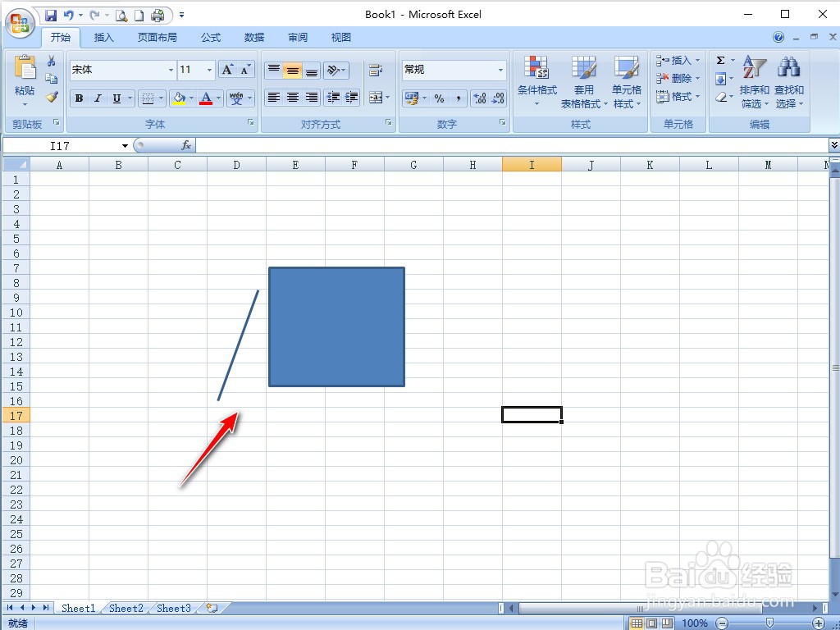
Task: Open the 公式 ribbon tab
Action: click(211, 37)
